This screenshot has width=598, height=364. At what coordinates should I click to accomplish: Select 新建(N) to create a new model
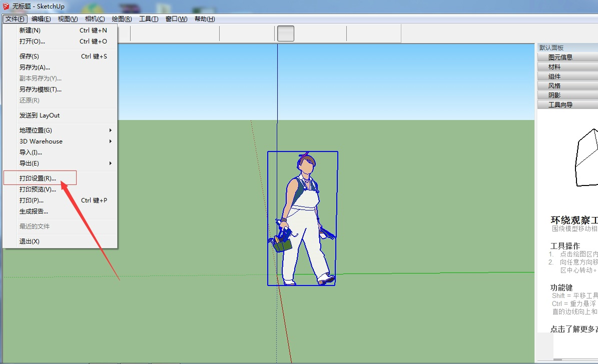30,30
